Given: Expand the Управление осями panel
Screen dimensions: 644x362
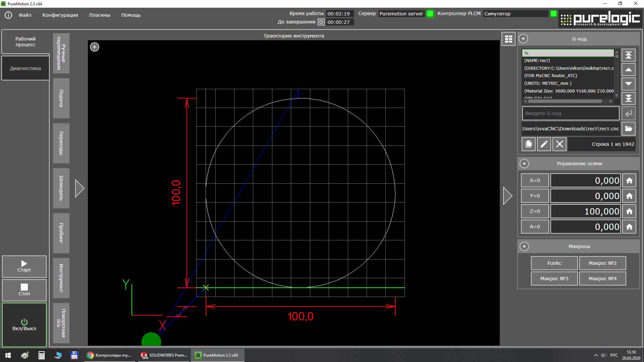Looking at the screenshot, I should point(524,164).
